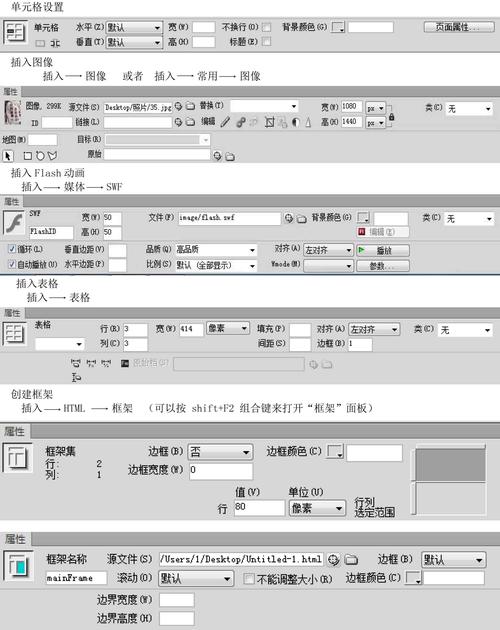Screen dimensions: 500x630
Task: Open the Wmode dropdown in SWF properties
Action: pos(328,266)
